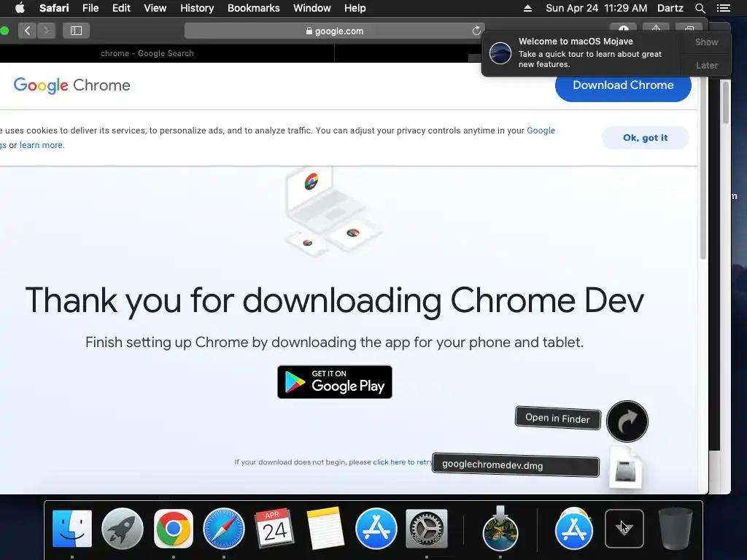The height and width of the screenshot is (560, 747).
Task: Click Show on the Mojave notification
Action: (706, 42)
